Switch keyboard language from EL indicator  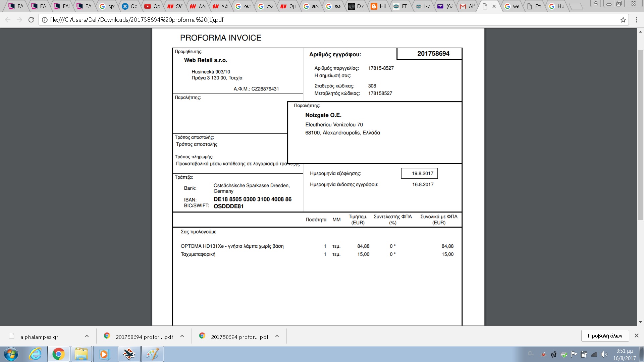tap(531, 354)
